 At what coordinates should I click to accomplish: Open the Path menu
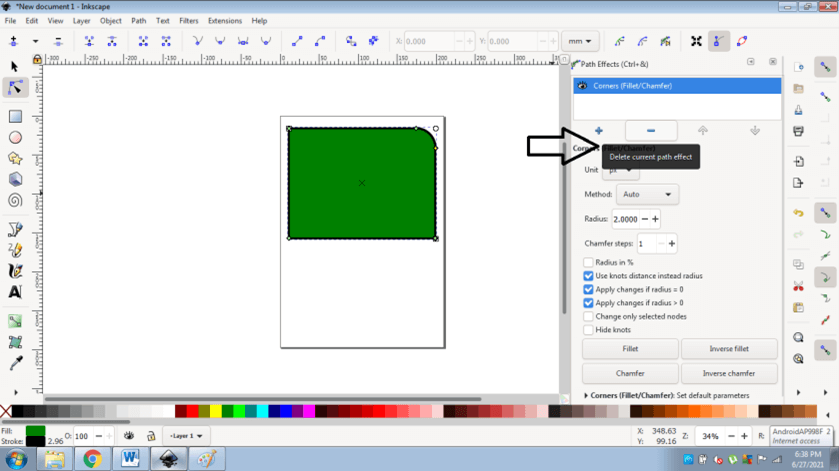click(x=138, y=20)
